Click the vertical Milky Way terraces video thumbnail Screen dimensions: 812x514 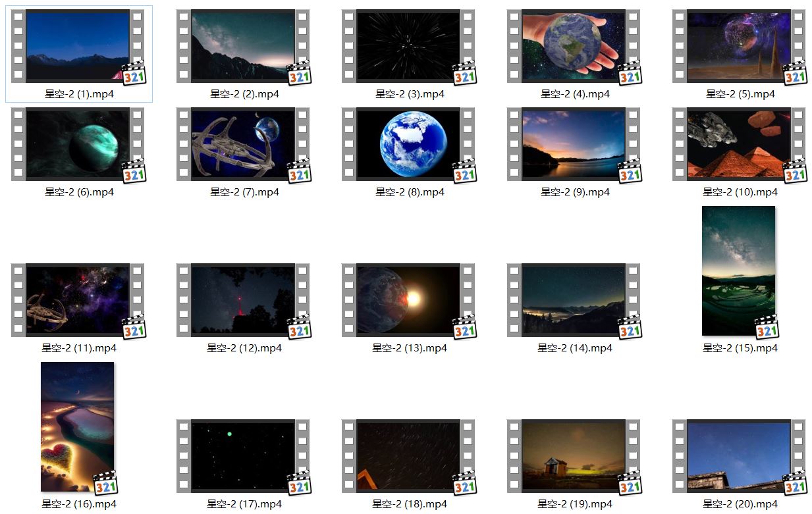pyautogui.click(x=738, y=270)
